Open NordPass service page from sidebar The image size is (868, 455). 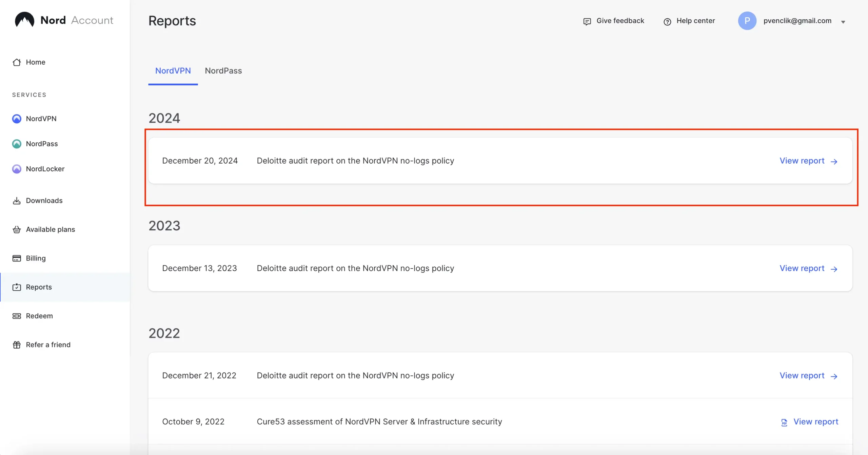coord(42,144)
